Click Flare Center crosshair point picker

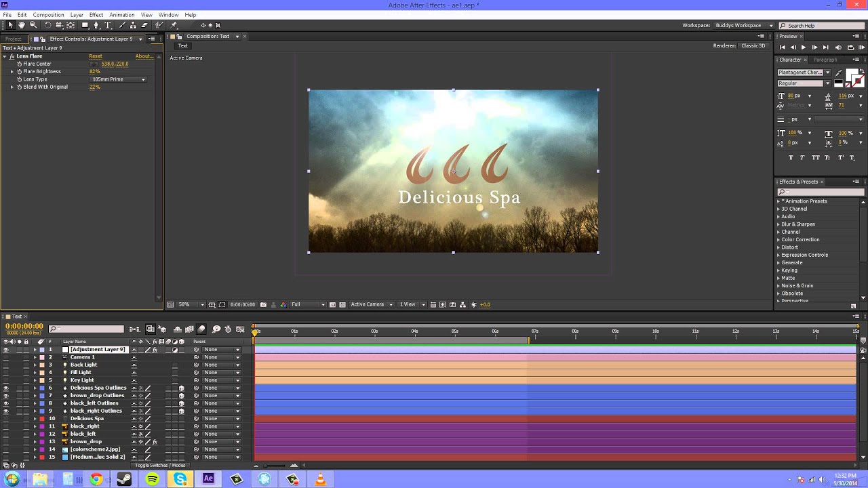(x=94, y=64)
